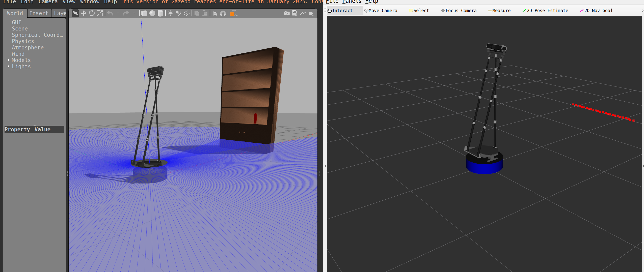Open the undo history dropdown arrow
The image size is (644, 272).
pyautogui.click(x=118, y=13)
